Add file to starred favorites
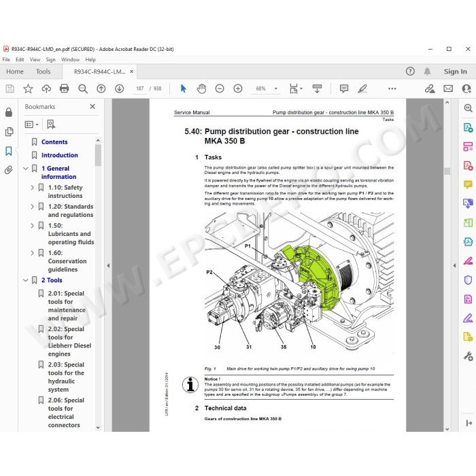Viewport: 476px width, 476px height. point(28,88)
